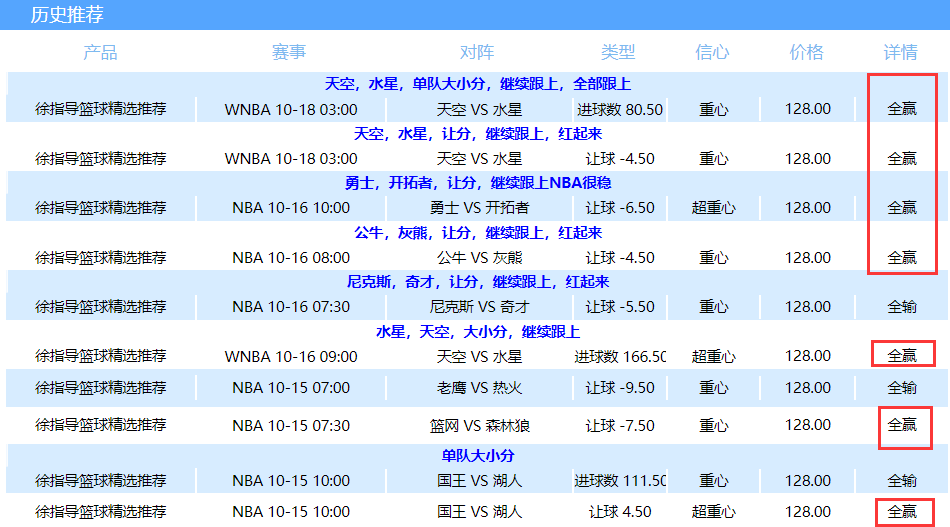Open the 公牛，灰熊，让分，继续跟上，红起来 title
950x527 pixels.
click(x=477, y=233)
